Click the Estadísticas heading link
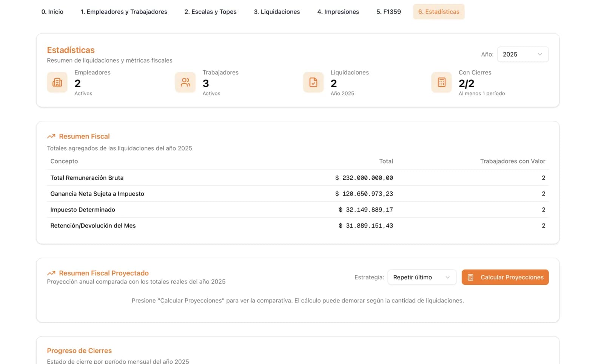Viewport: 604px width, 364px height. [x=71, y=50]
